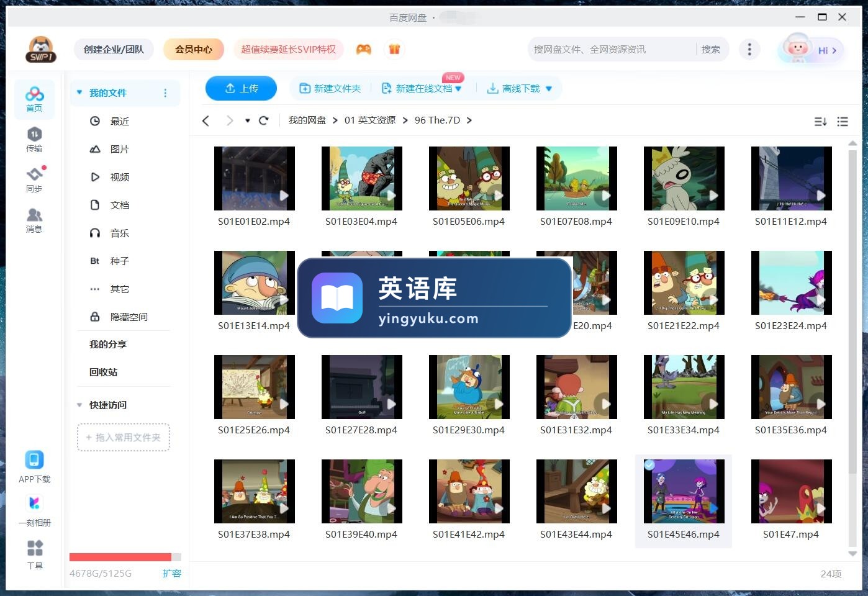Image resolution: width=868 pixels, height=596 pixels.
Task: Open the 我的文件 three-dot options
Action: point(165,93)
